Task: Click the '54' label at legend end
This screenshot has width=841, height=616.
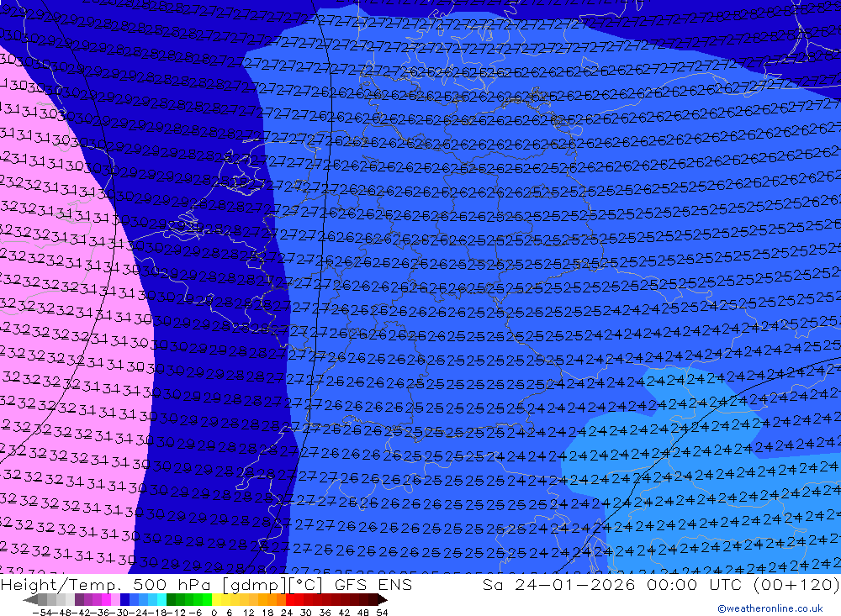Action: pos(382,613)
